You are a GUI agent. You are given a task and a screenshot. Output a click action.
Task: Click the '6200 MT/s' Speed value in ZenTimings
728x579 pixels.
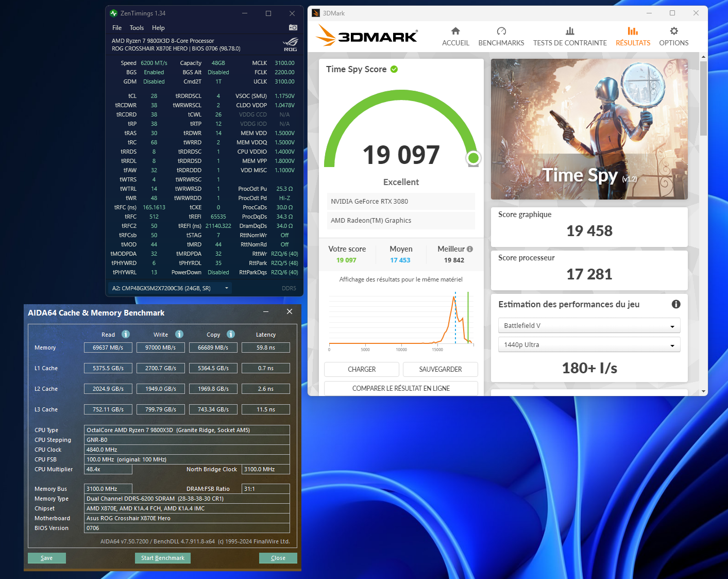tap(154, 63)
